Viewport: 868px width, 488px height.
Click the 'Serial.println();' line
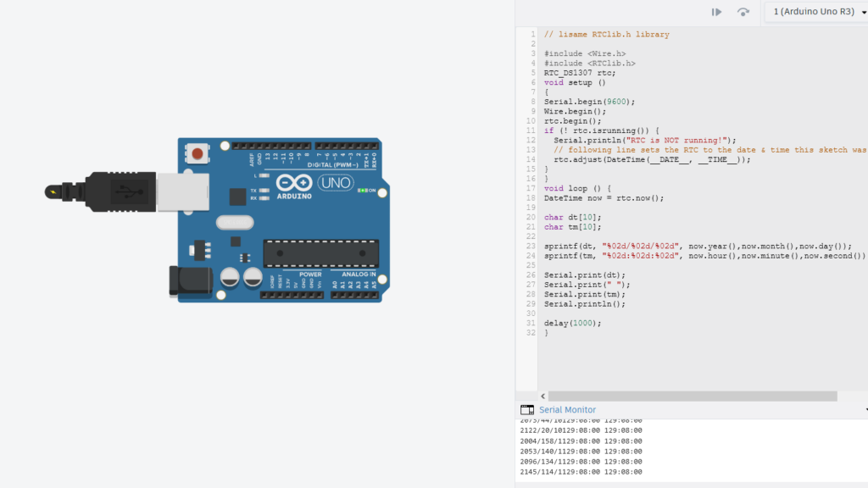(x=585, y=304)
